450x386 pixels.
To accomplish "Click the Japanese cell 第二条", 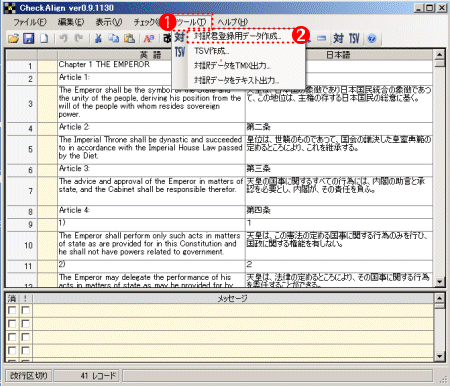I will pyautogui.click(x=339, y=129).
